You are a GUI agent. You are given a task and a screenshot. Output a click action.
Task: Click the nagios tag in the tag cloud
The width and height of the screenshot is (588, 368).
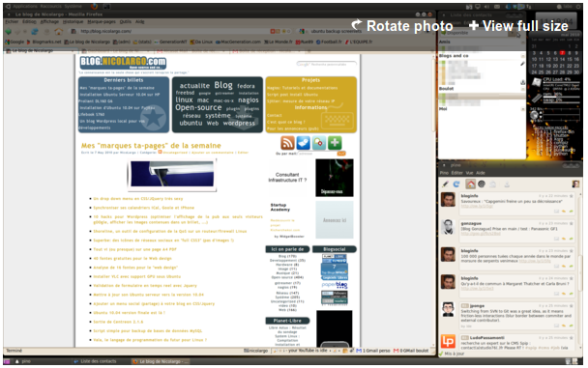[249, 99]
